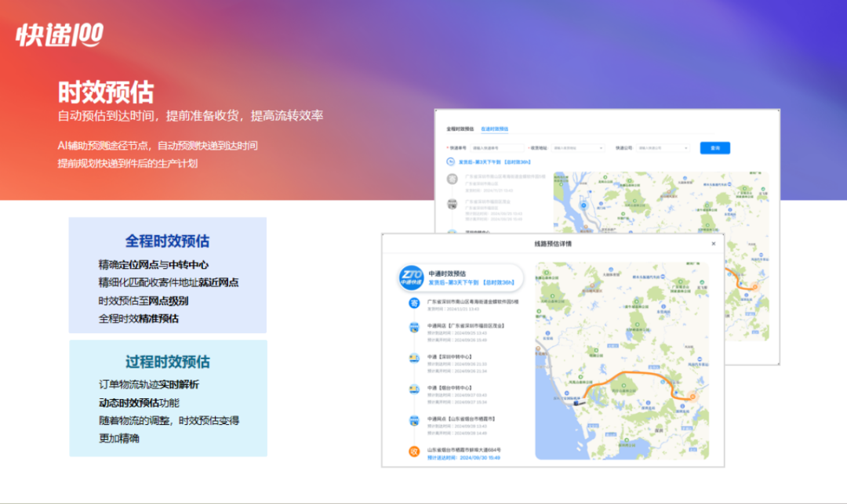
Task: Click the 线路预估详情 dialog title
Action: [x=553, y=243]
